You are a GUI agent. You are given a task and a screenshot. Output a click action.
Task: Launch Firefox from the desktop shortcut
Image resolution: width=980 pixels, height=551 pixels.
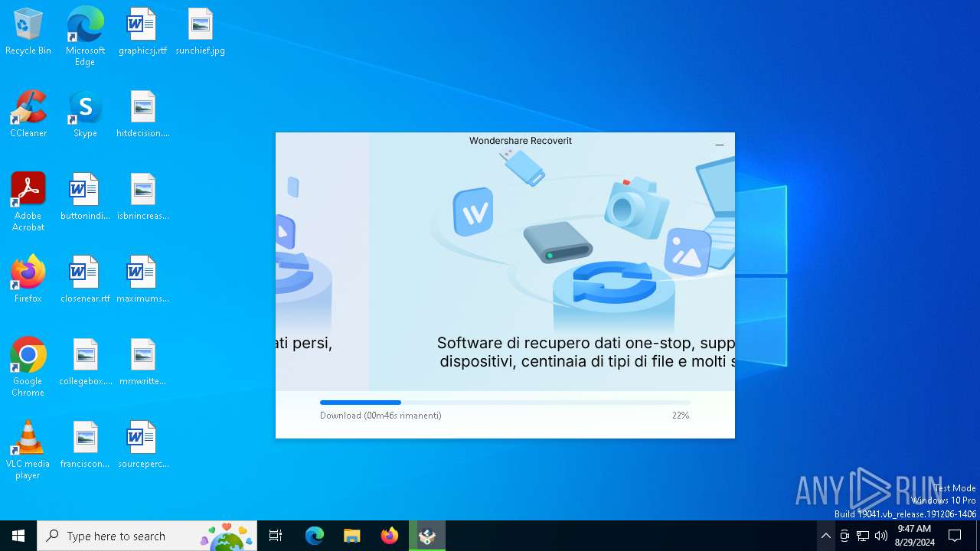click(28, 280)
